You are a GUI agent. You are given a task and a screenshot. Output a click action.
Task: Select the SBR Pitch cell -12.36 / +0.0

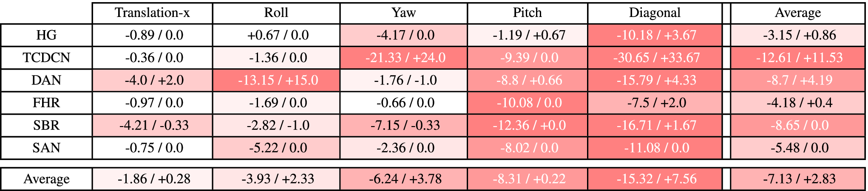pyautogui.click(x=529, y=125)
